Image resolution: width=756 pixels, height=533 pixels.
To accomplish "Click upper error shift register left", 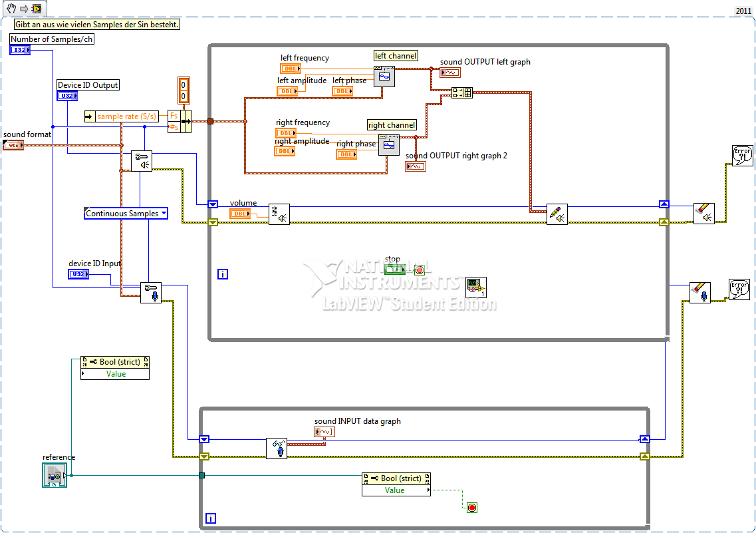I will [213, 222].
